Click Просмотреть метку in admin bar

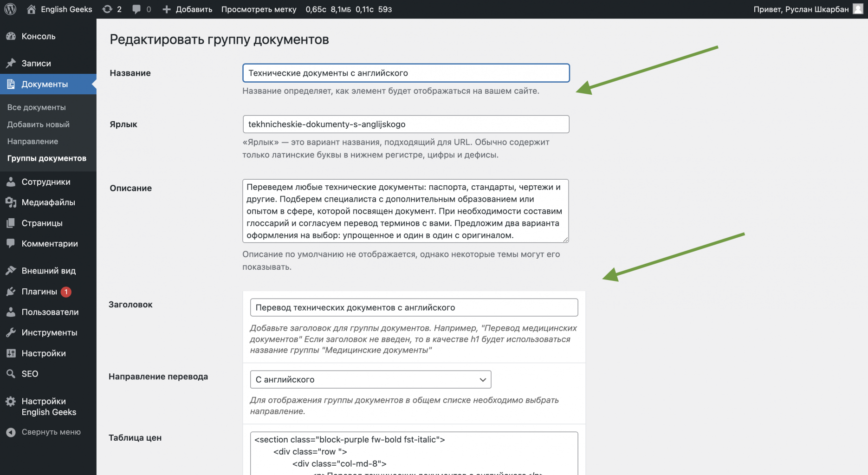coord(259,9)
